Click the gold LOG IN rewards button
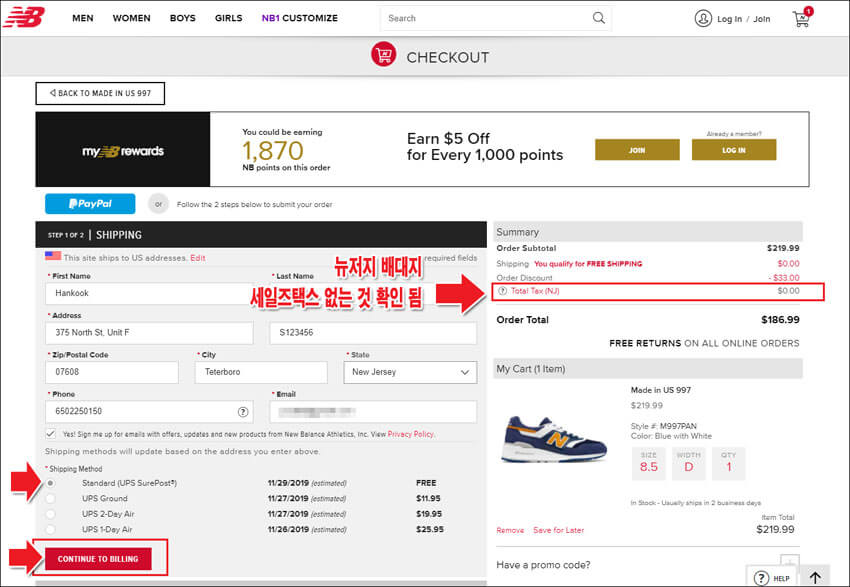850x587 pixels. point(734,150)
